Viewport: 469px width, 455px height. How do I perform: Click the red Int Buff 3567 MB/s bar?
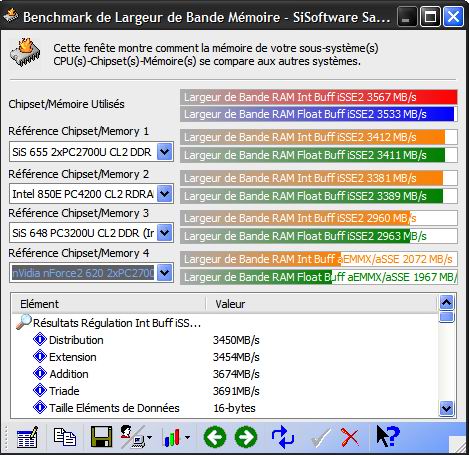pyautogui.click(x=319, y=97)
